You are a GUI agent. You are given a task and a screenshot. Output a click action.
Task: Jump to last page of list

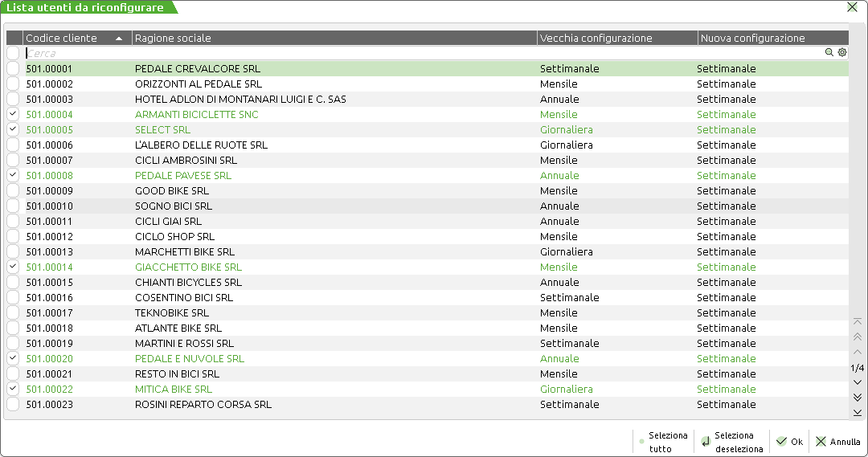tap(858, 413)
